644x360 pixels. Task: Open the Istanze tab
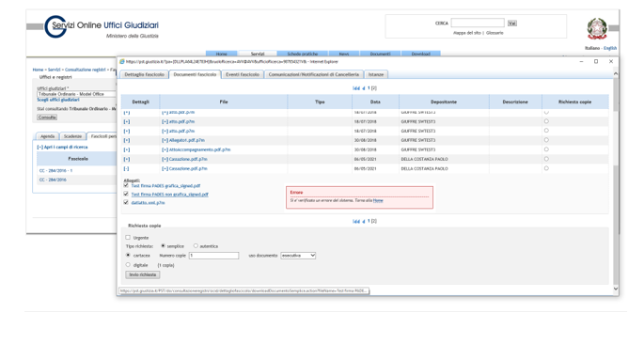point(376,74)
